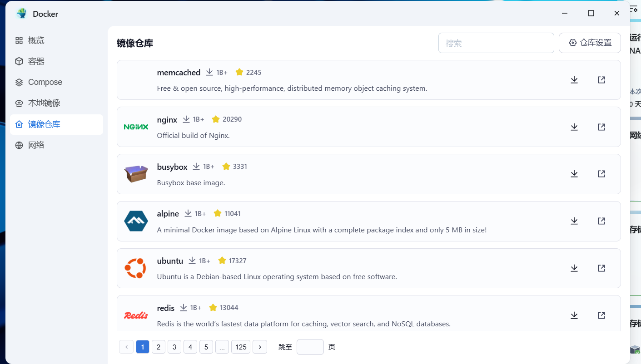
Task: Click the next page arrow
Action: [260, 347]
